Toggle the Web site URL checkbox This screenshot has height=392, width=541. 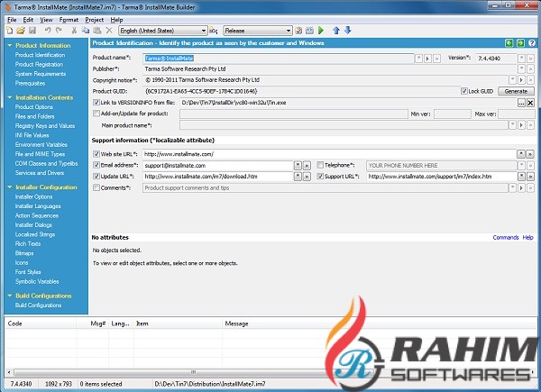pos(96,154)
